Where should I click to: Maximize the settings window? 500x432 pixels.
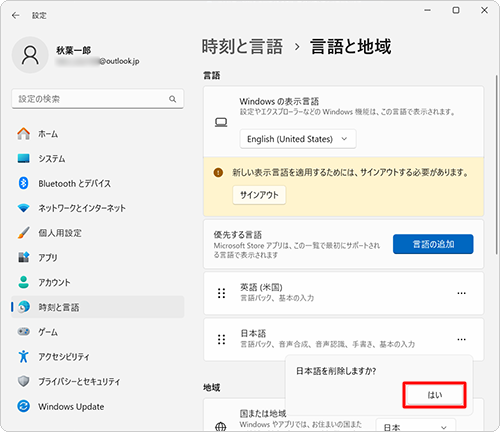click(x=456, y=10)
